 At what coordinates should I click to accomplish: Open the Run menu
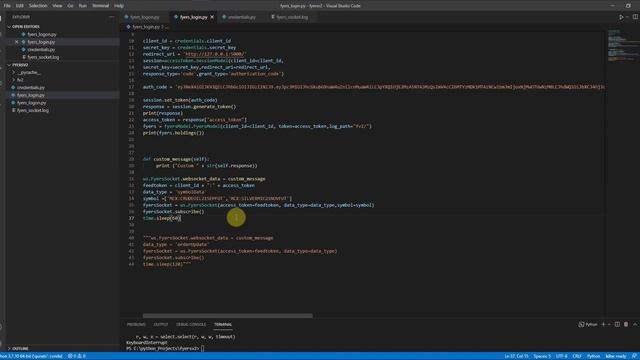coord(82,6)
